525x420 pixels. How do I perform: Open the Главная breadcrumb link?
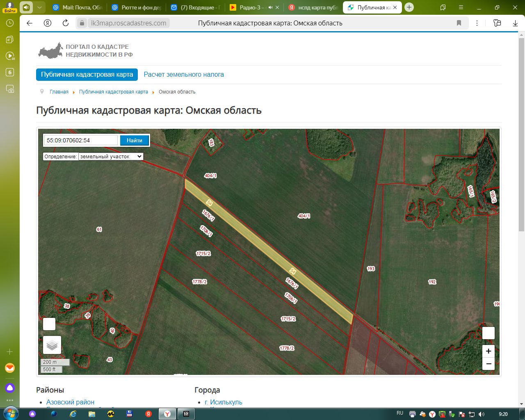click(59, 92)
